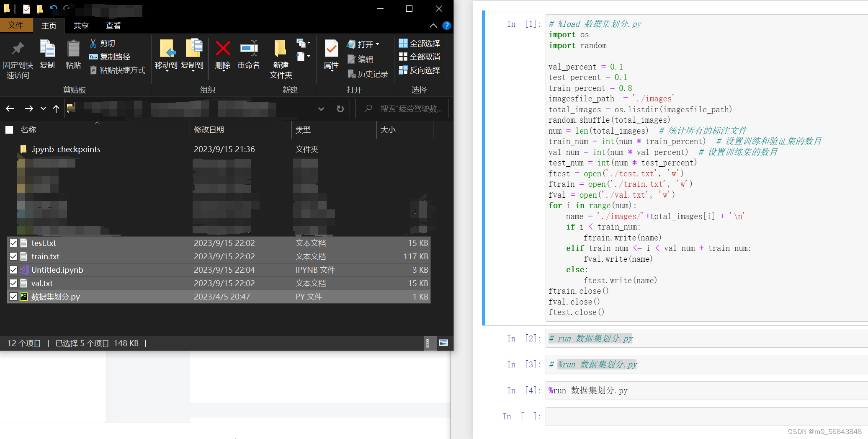Viewport: 868px width, 439px height.
Task: Select the Untitled.ipynb file row
Action: coord(219,270)
